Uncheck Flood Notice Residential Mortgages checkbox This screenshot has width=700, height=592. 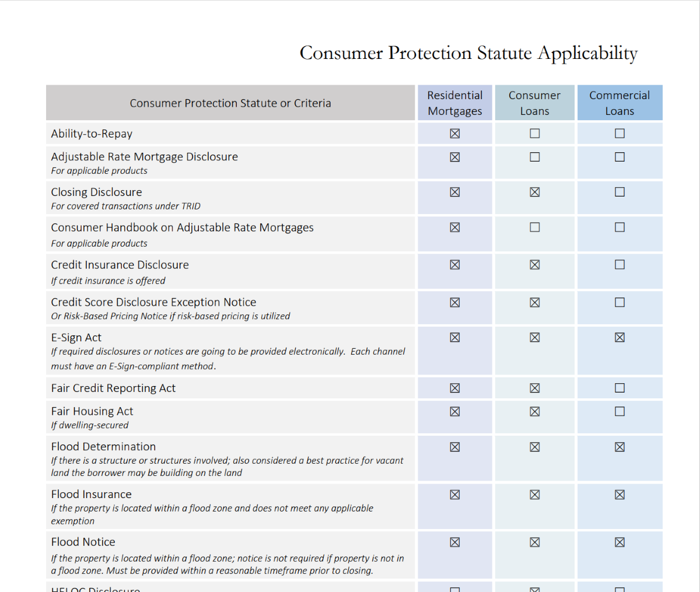click(455, 542)
